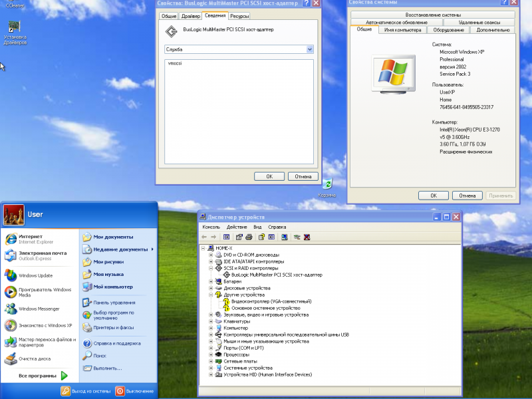Open Действие menu in Device Manager
Screen dimensions: 532x399
237,227
